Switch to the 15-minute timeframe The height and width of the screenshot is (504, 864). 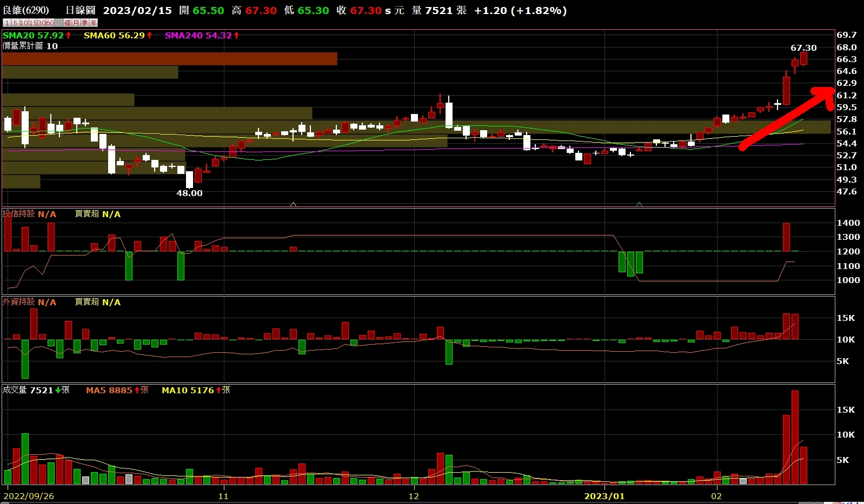pos(33,23)
